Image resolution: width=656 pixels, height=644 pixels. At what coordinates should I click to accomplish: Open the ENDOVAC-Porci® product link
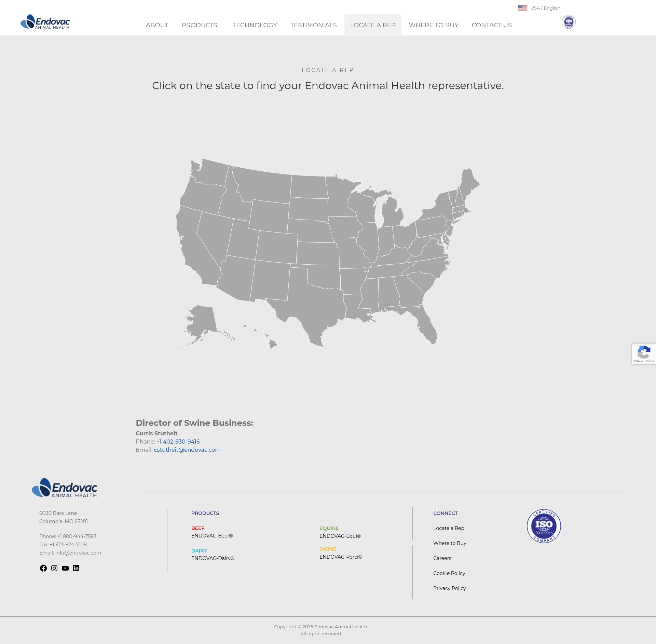[x=341, y=557]
